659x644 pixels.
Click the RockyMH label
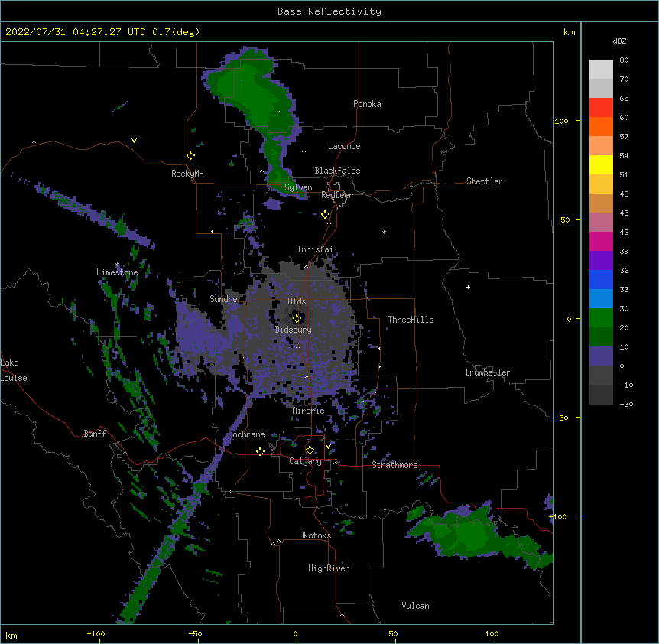click(187, 174)
